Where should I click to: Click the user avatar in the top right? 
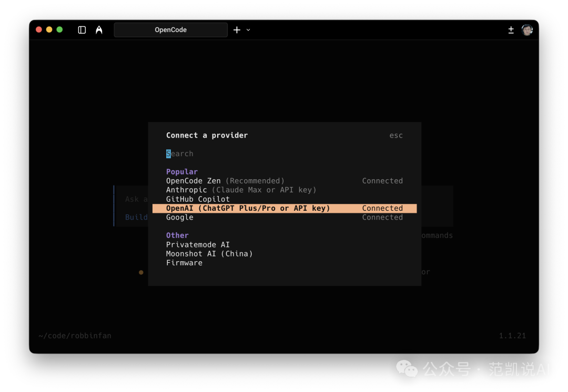click(x=527, y=30)
